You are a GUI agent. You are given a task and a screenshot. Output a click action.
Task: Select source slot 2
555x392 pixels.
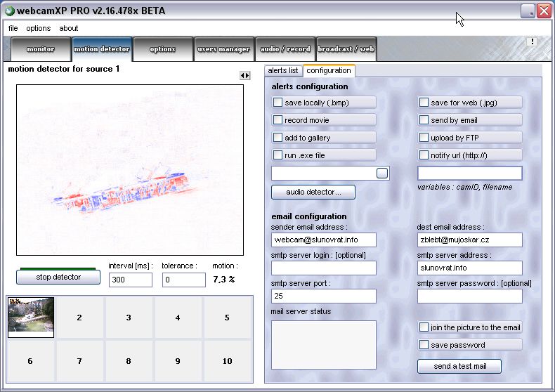tap(79, 318)
